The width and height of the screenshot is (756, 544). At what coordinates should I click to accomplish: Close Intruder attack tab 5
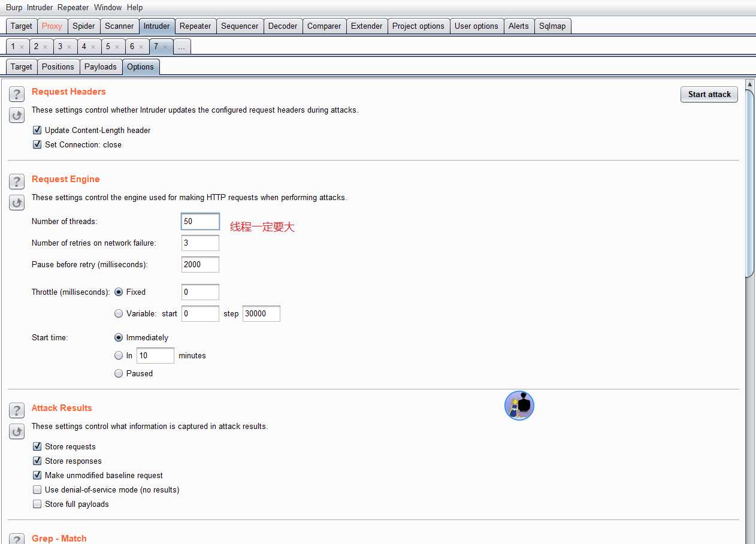point(117,47)
